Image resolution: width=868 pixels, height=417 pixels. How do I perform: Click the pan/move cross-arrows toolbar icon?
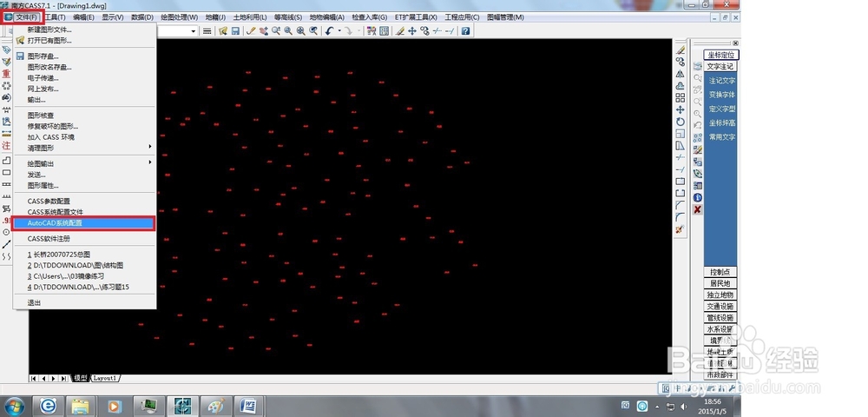pyautogui.click(x=411, y=31)
